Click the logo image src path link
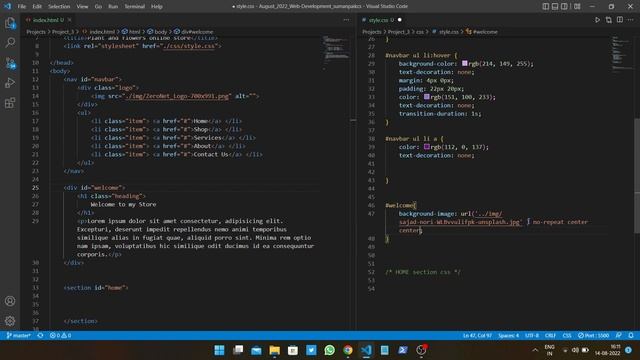Viewport: 640px width, 360px height. [177, 96]
